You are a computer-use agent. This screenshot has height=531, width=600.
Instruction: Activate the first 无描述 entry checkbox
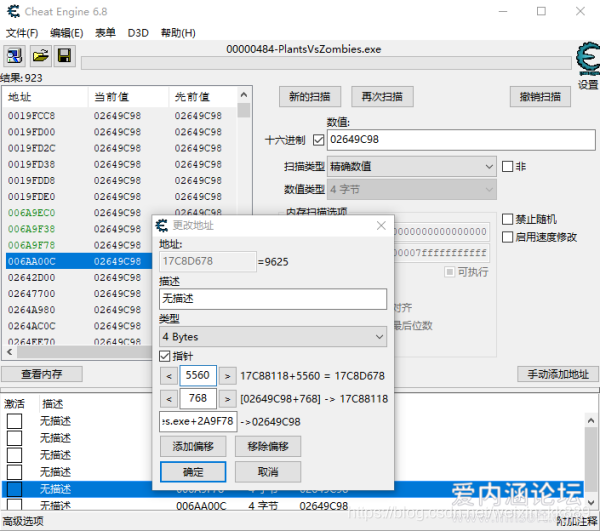pyautogui.click(x=15, y=421)
